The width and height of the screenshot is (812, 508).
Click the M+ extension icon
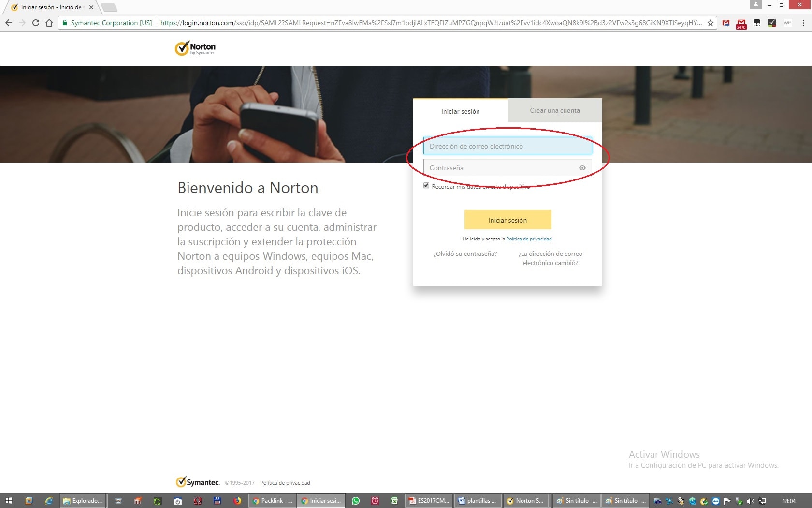(x=788, y=23)
